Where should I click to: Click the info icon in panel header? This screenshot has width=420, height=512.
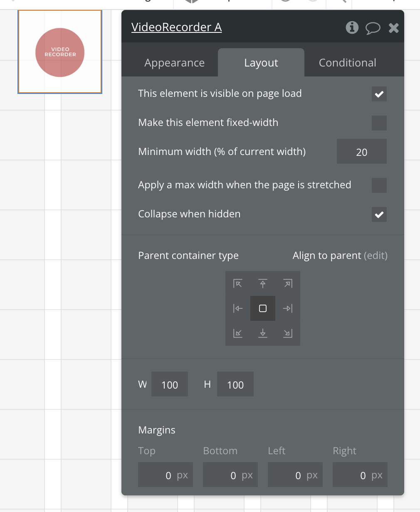coord(352,27)
